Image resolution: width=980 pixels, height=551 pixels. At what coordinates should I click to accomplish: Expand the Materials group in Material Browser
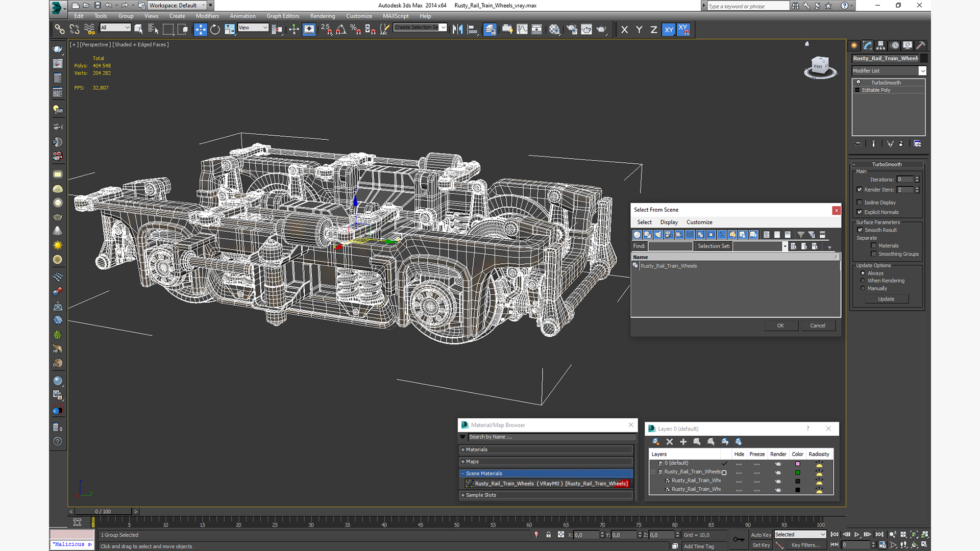click(546, 449)
